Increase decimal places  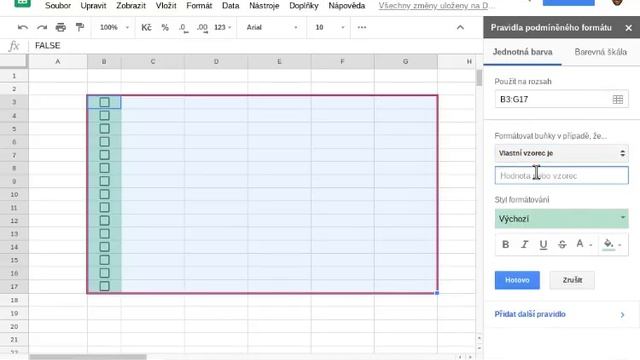tap(202, 28)
